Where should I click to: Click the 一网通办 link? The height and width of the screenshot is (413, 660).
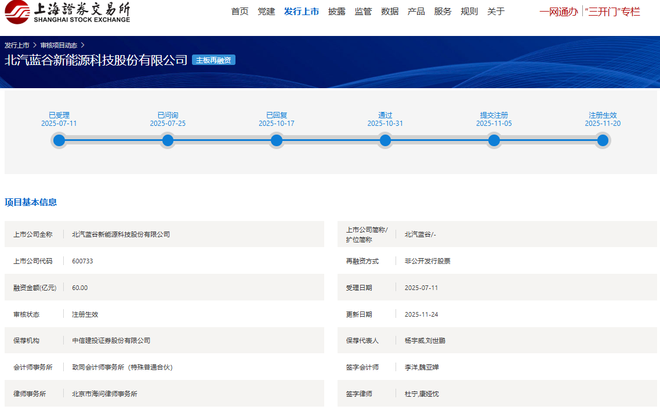click(x=558, y=12)
